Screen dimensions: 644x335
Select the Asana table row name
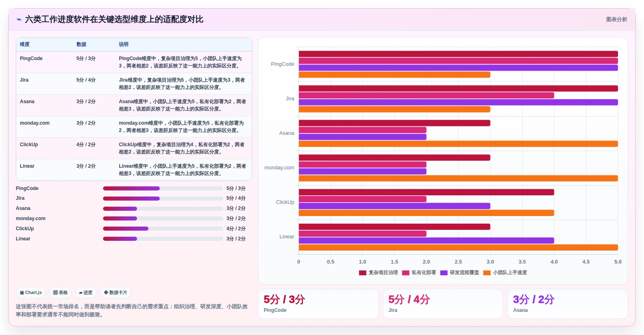pos(27,102)
